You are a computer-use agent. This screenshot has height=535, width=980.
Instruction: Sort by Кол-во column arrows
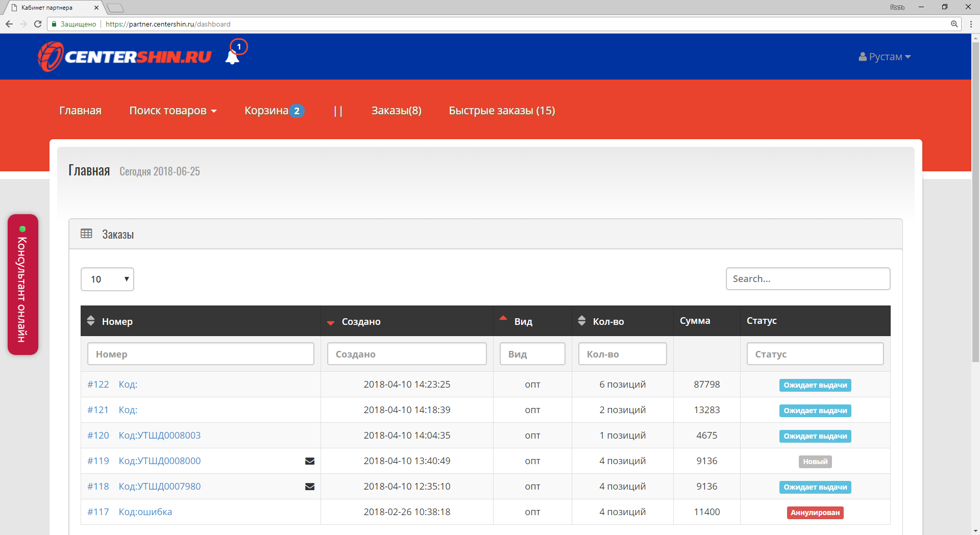(x=581, y=321)
